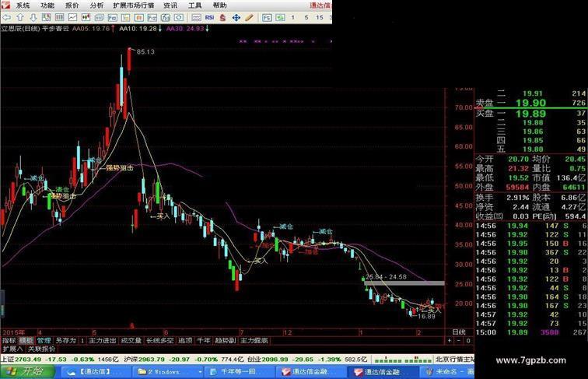Switch to the 扩展∧ tab
Screen dimensions: 588x379
12,349
